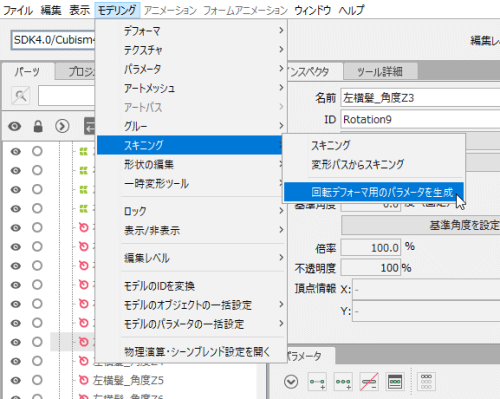Viewport: 500px width, 399px height.
Task: Toggle visibility eye of the highlighted row
Action: click(x=15, y=342)
